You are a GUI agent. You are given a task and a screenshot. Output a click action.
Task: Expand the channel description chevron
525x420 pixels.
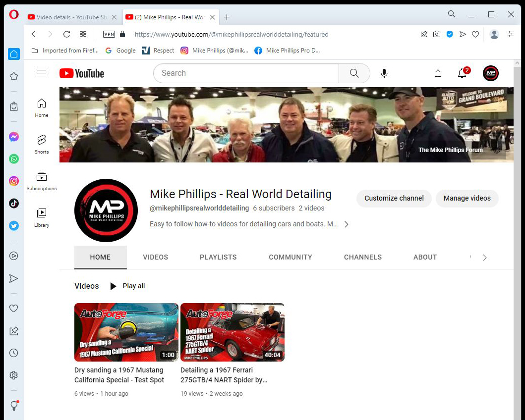347,224
